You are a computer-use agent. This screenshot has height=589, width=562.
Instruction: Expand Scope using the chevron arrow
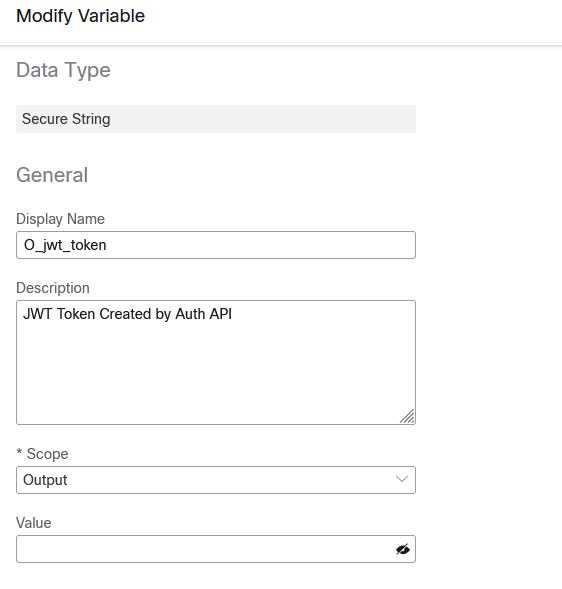402,479
